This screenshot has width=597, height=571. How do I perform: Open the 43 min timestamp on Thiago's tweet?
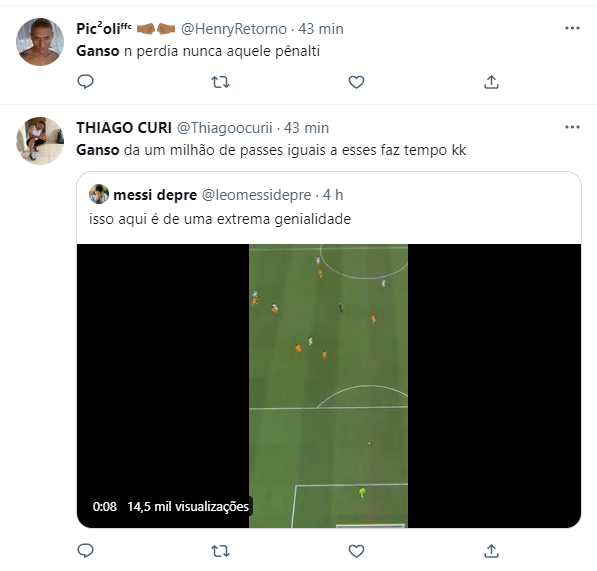306,128
